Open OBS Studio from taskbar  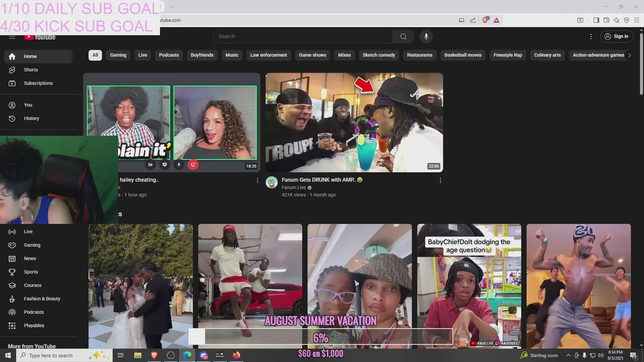(171, 355)
